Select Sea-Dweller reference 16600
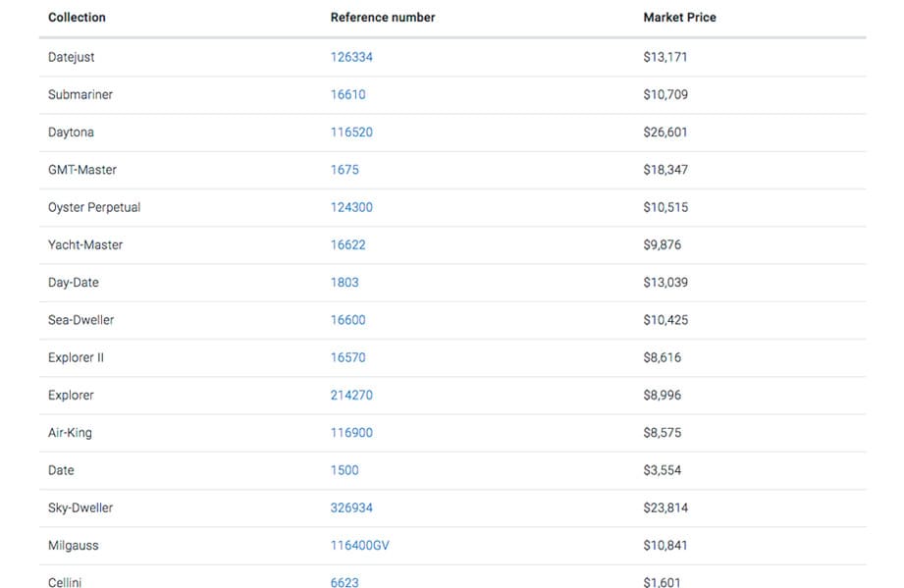 coord(347,320)
